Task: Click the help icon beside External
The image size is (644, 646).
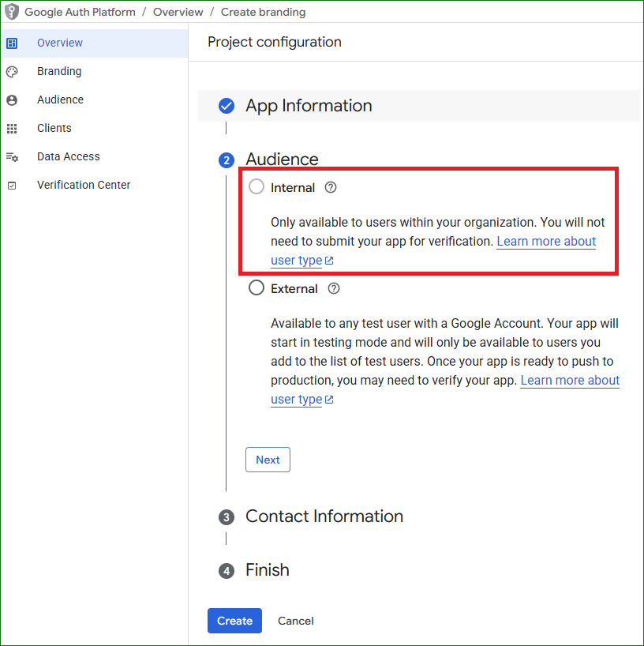Action: [x=334, y=289]
